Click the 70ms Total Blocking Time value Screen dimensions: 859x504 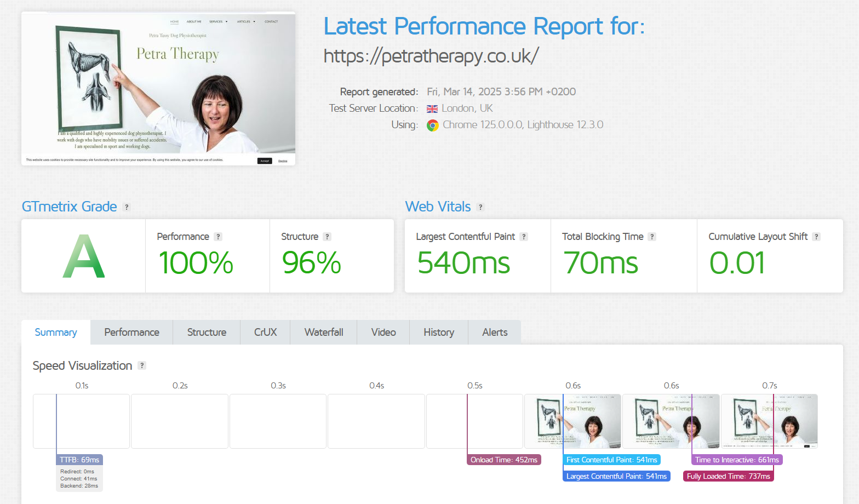pos(600,263)
